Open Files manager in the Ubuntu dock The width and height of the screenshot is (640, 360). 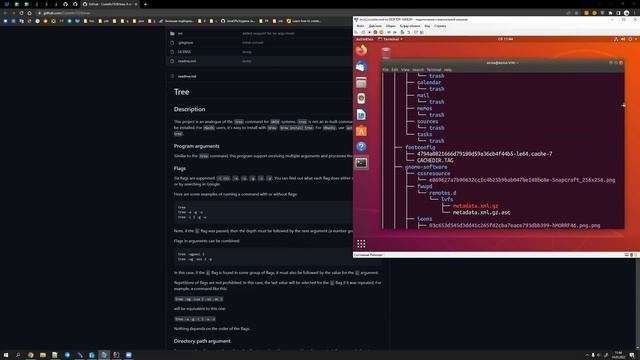click(x=361, y=82)
